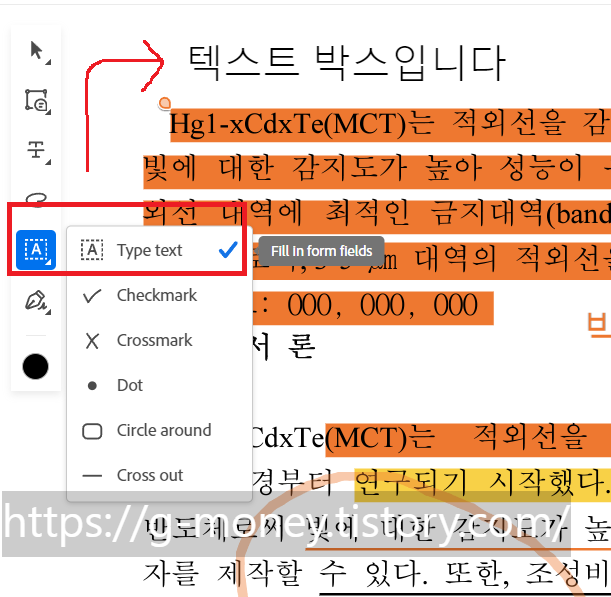Click the Cross out line icon
Screen dimensions: 611x597
92,476
